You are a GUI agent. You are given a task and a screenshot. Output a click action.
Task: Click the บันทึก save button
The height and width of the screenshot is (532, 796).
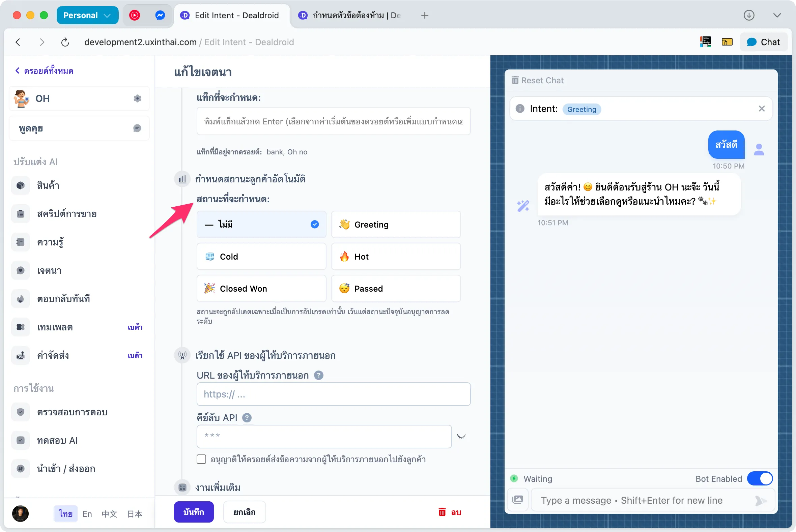click(x=194, y=512)
